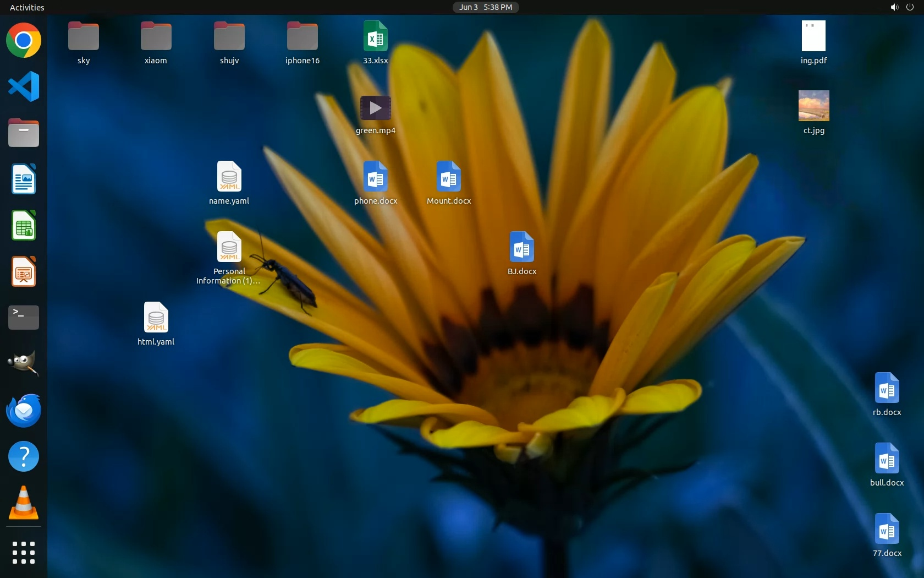
Task: Open Google Chrome from the dock
Action: (x=24, y=41)
